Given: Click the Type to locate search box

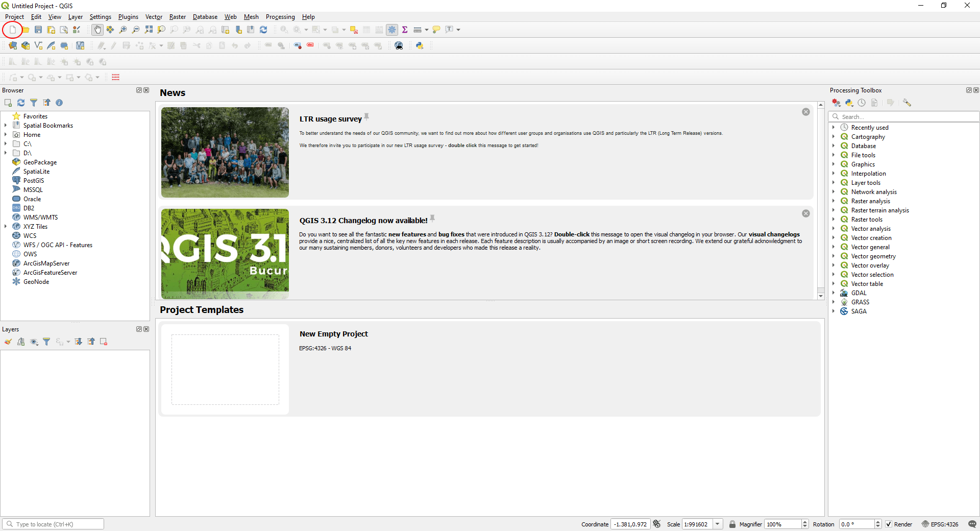Looking at the screenshot, I should click(x=53, y=524).
